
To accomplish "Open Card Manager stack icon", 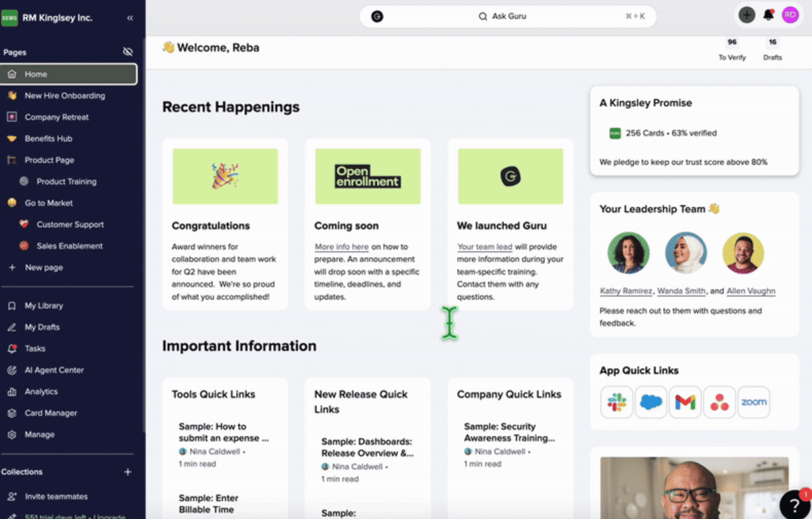I will (11, 413).
